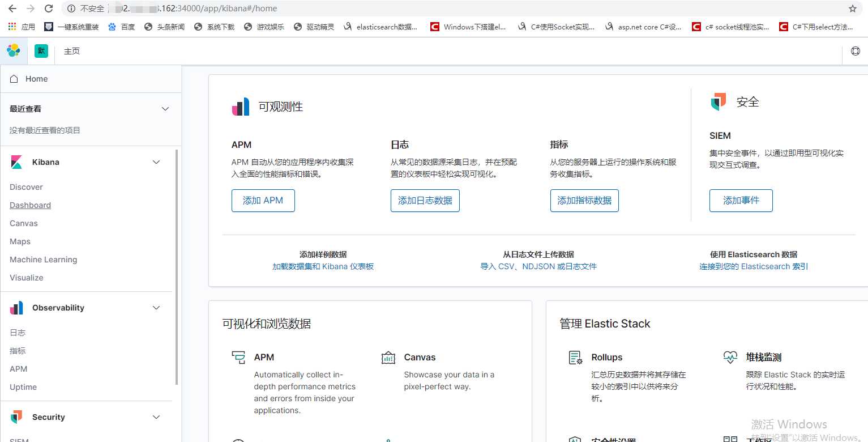The width and height of the screenshot is (868, 442).
Task: Click the 安全 shield logo
Action: pyautogui.click(x=719, y=102)
